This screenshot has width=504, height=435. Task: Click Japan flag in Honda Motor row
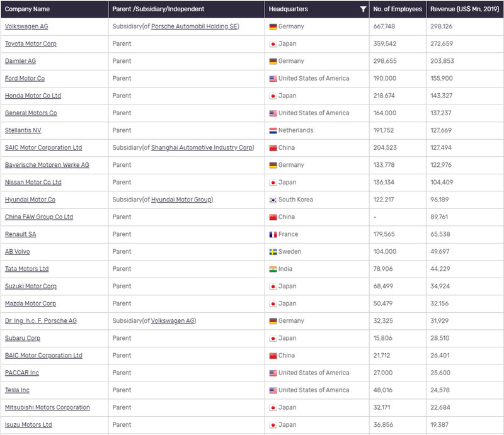pyautogui.click(x=273, y=96)
